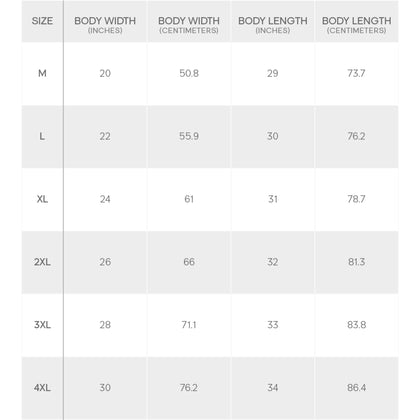The width and height of the screenshot is (420, 420).
Task: Select the 83.8 body length cell
Action: click(356, 325)
